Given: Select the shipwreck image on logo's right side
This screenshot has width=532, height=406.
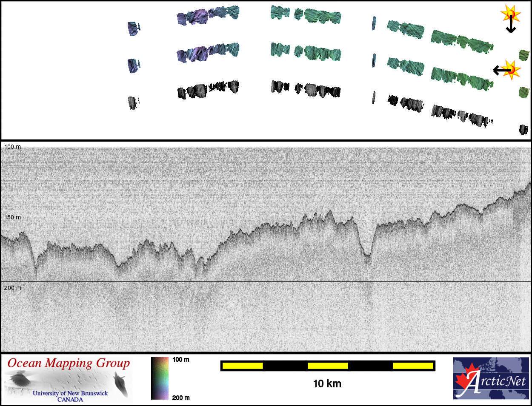Looking at the screenshot, I should [x=121, y=384].
